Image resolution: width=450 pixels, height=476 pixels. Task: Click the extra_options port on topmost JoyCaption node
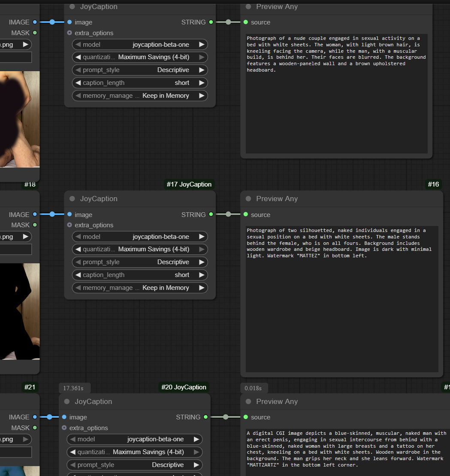pos(69,33)
